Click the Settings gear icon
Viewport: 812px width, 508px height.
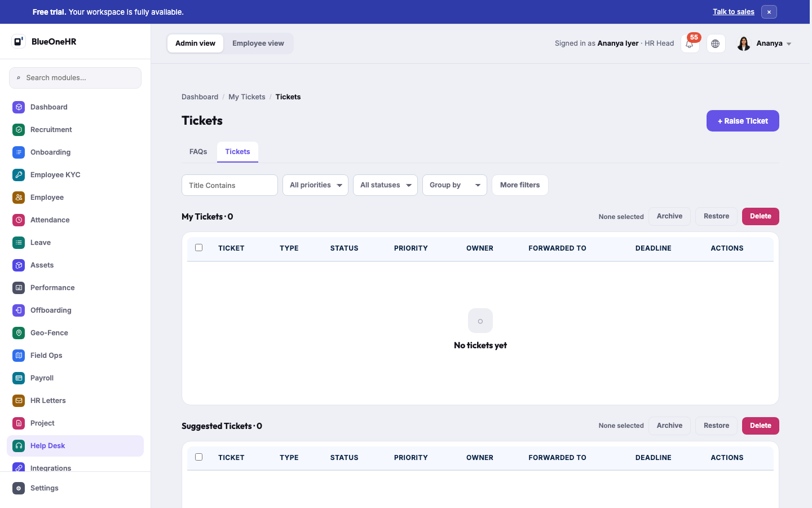coord(19,488)
